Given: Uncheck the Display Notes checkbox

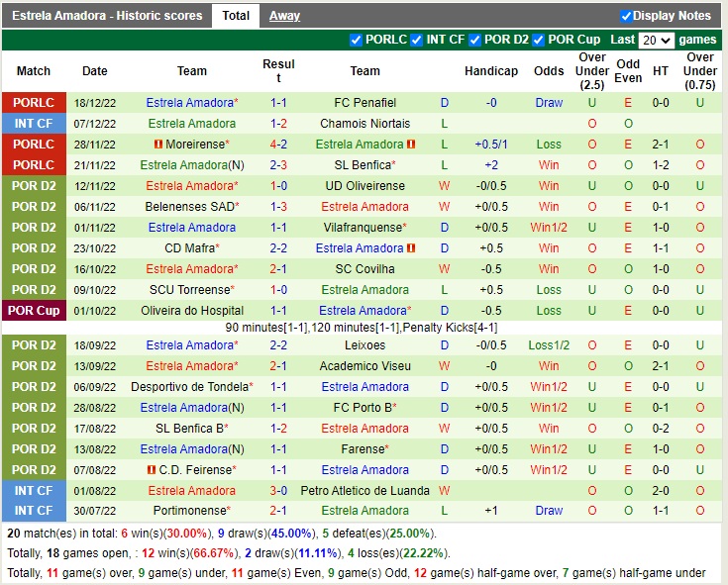Looking at the screenshot, I should click(x=626, y=16).
